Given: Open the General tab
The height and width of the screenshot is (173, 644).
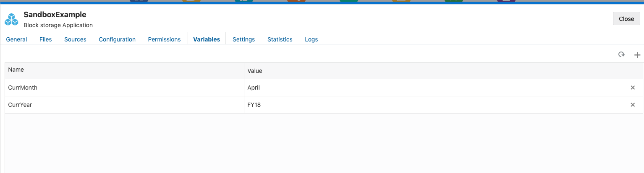Looking at the screenshot, I should coord(16,39).
